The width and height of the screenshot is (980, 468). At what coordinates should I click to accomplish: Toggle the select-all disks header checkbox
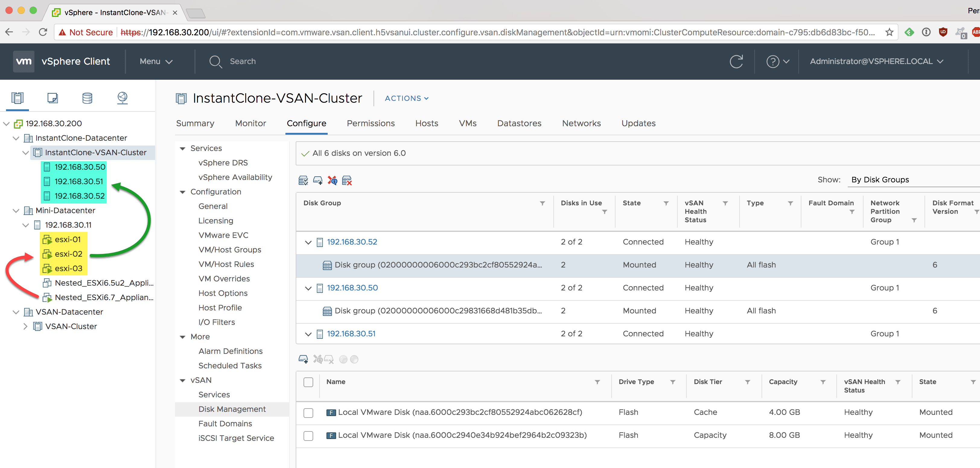click(308, 382)
